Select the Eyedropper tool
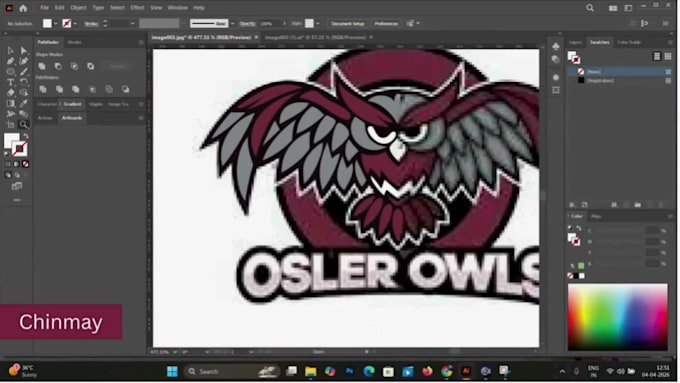This screenshot has height=383, width=680. [x=23, y=103]
